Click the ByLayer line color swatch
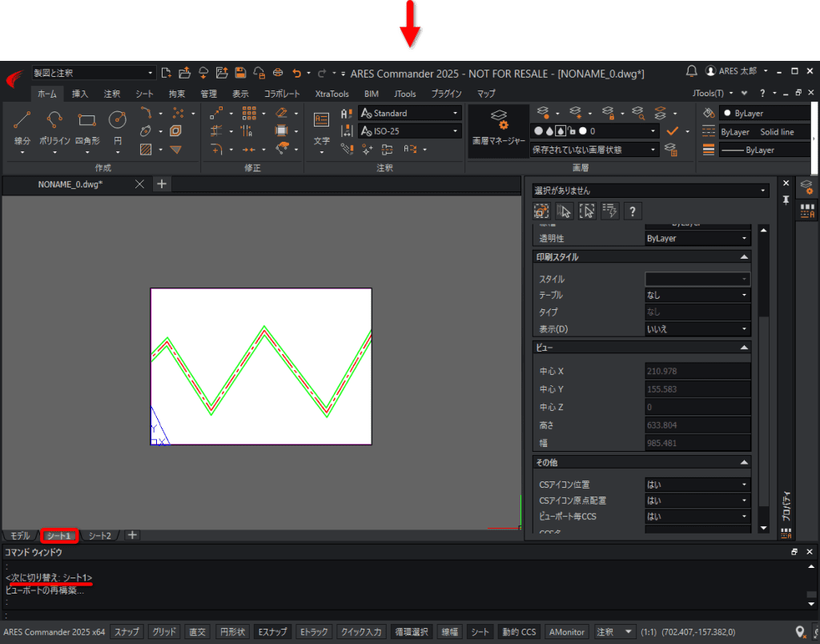Screen dimensions: 820x644 764,114
